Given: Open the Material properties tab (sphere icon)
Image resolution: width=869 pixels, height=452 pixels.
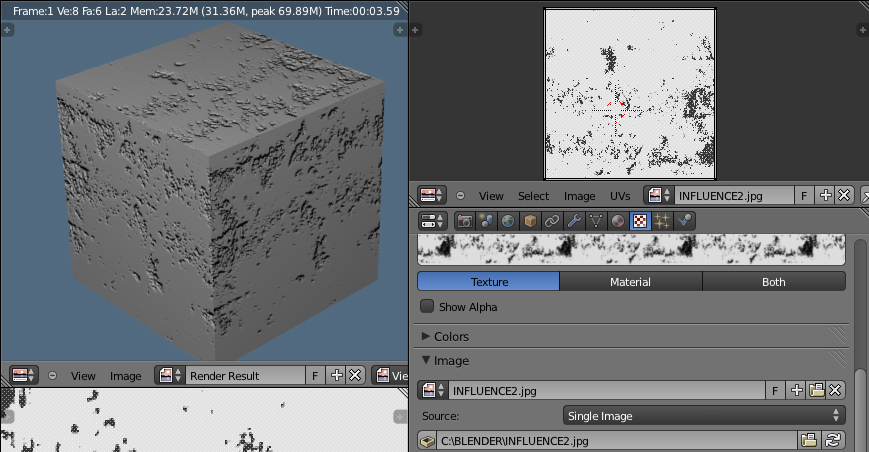Looking at the screenshot, I should [617, 221].
